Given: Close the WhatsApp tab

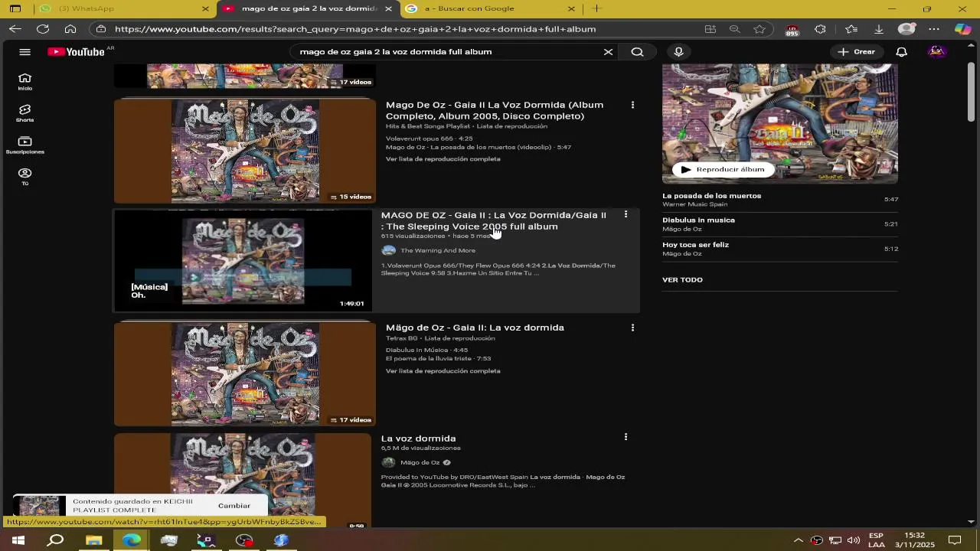Looking at the screenshot, I should [205, 8].
